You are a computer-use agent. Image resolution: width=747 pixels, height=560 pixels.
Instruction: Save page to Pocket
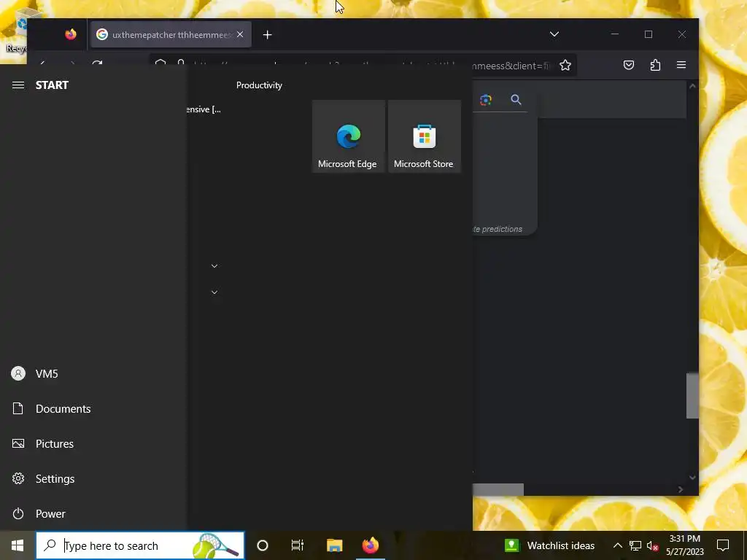[x=629, y=65]
